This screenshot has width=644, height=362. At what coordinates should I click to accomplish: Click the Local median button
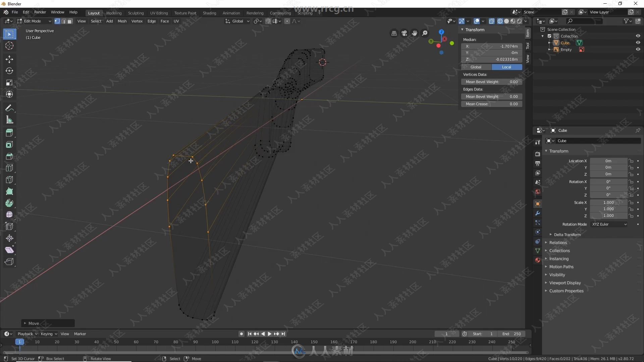506,67
